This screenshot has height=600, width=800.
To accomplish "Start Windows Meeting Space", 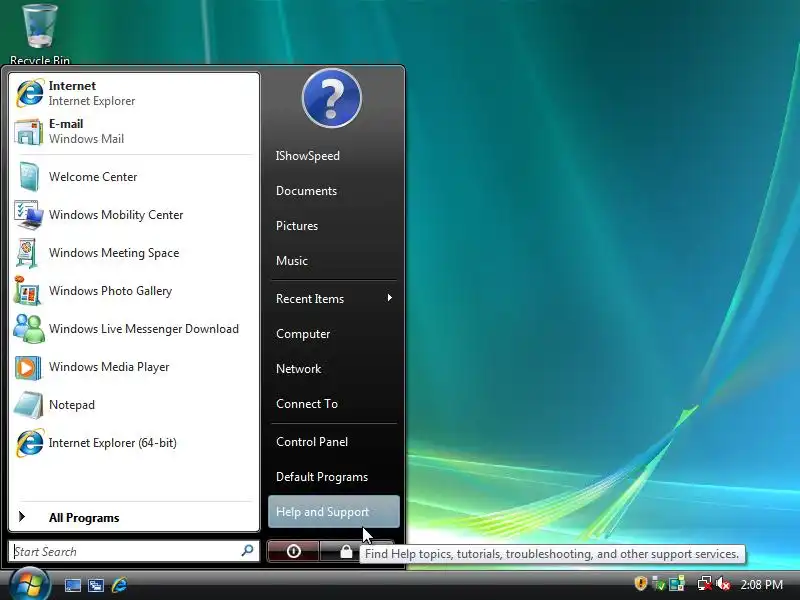I will point(134,253).
